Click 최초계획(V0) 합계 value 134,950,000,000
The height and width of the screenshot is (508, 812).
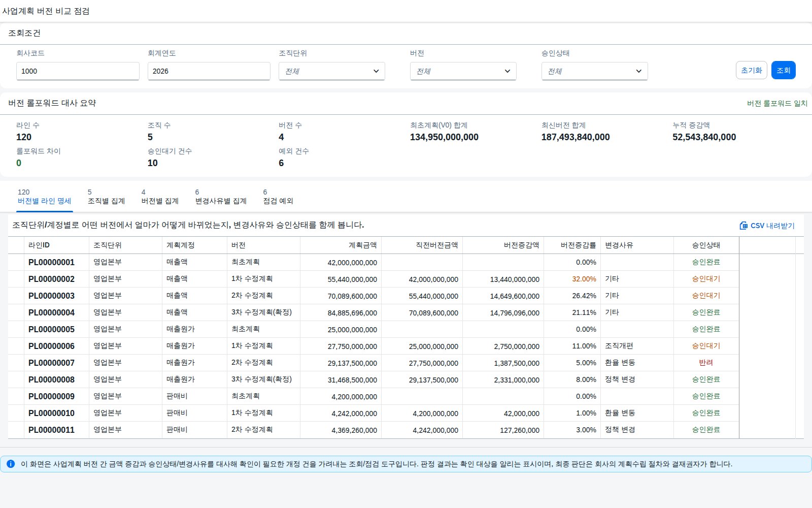point(444,137)
